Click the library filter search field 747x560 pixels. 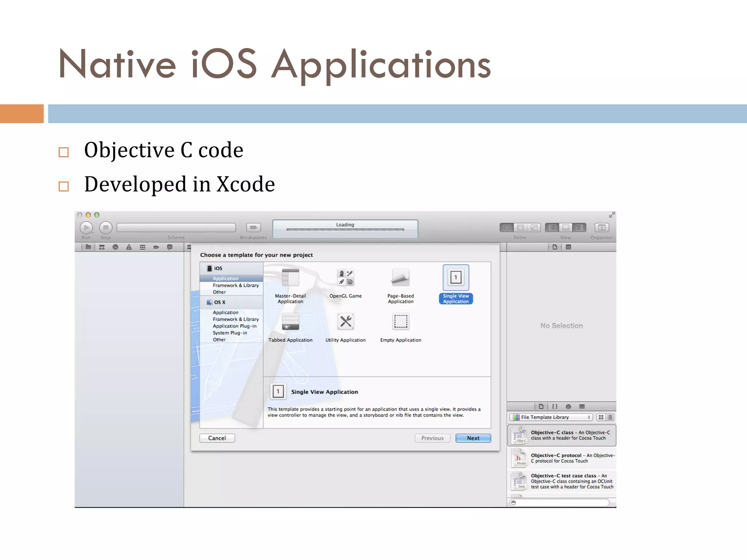point(560,503)
